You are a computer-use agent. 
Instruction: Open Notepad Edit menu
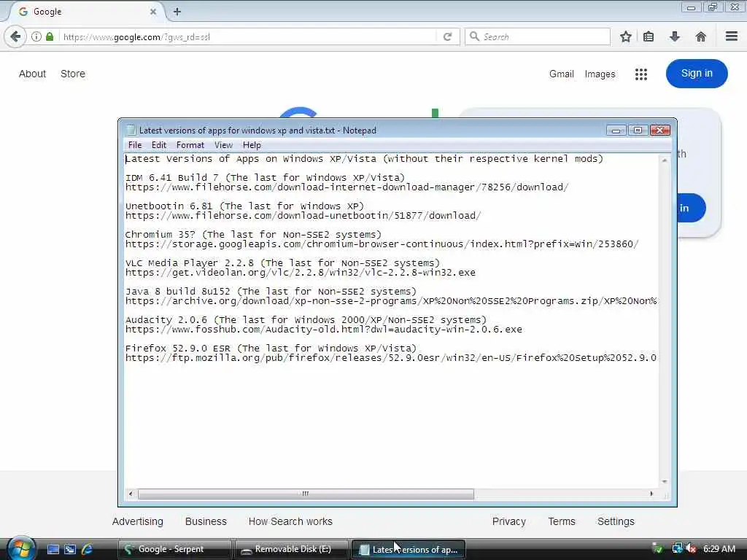pyautogui.click(x=158, y=145)
